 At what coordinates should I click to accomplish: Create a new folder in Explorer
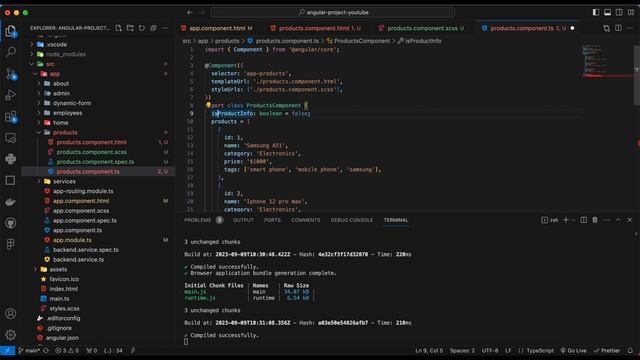click(130, 28)
